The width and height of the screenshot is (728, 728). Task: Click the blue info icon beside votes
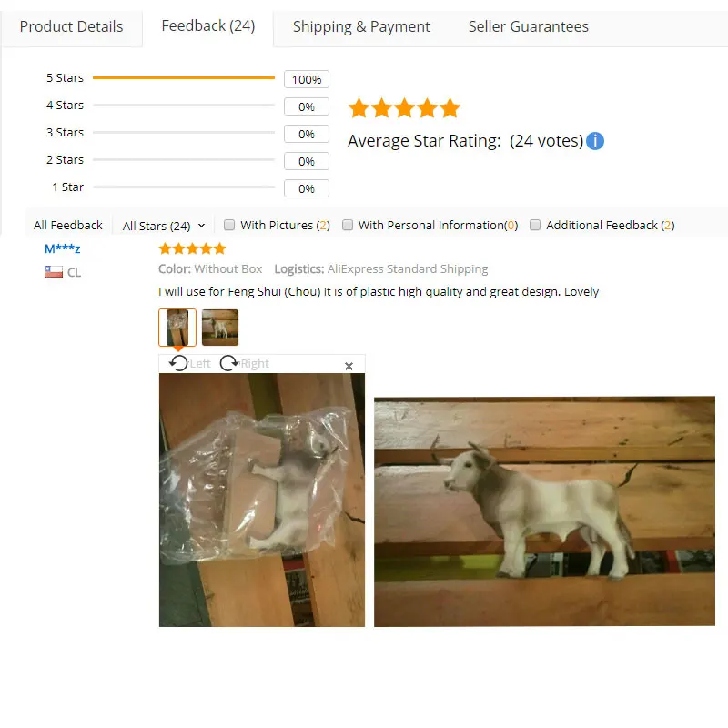coord(595,141)
